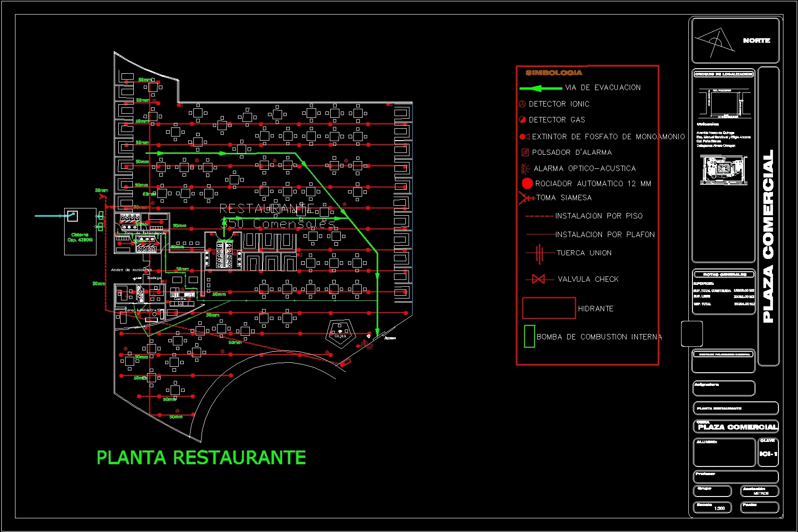Select the Cisterna tank outline

click(x=80, y=232)
